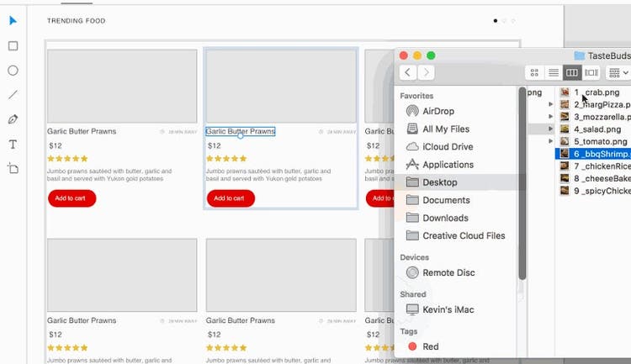This screenshot has height=364, width=631.
Task: Expand the disclosure triangle beside 2_margPizza
Action: pos(551,105)
